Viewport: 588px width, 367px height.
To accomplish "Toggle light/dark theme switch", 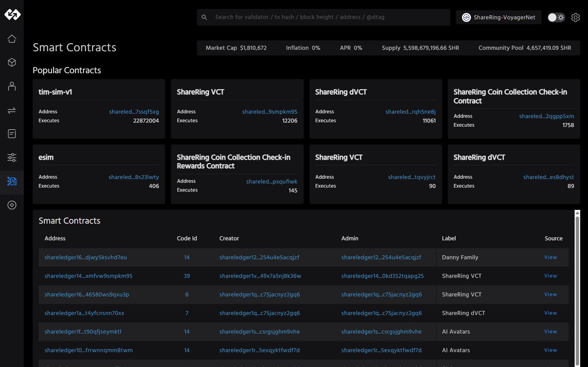I will [556, 17].
